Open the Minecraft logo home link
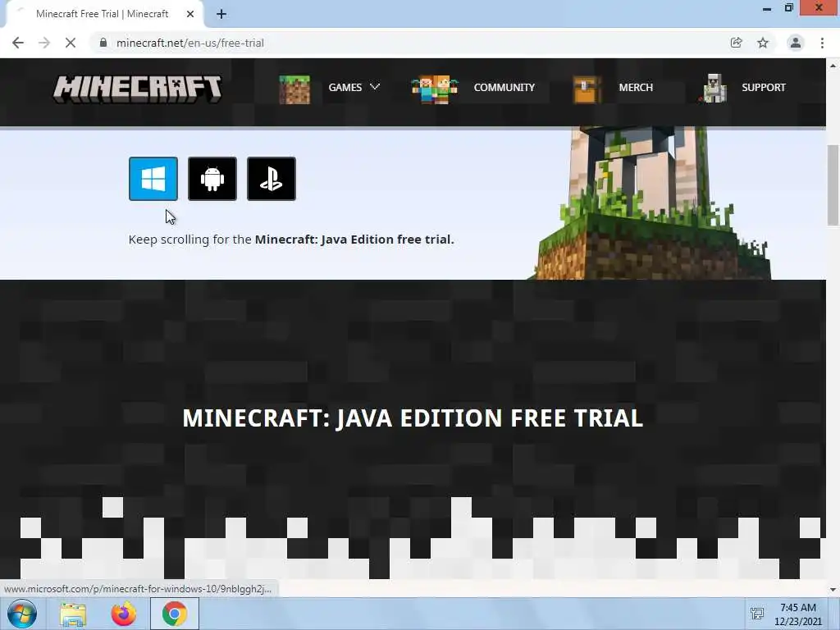Image resolution: width=840 pixels, height=630 pixels. click(137, 89)
